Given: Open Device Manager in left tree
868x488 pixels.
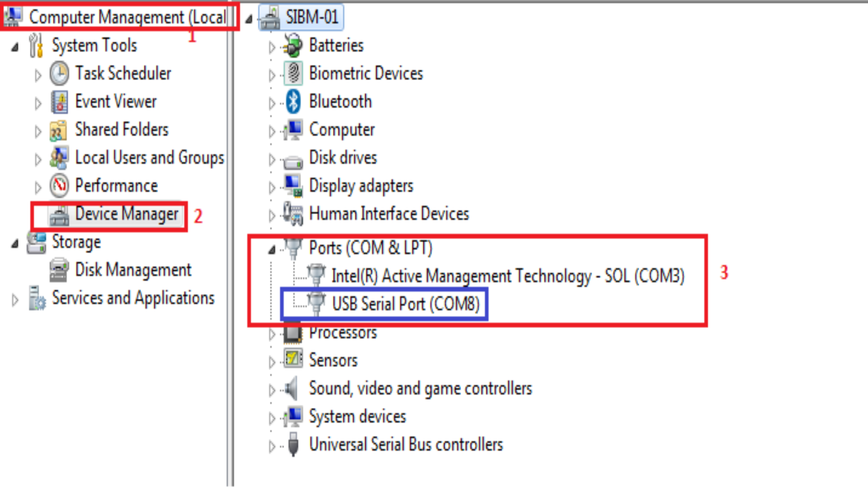Looking at the screenshot, I should [x=126, y=214].
